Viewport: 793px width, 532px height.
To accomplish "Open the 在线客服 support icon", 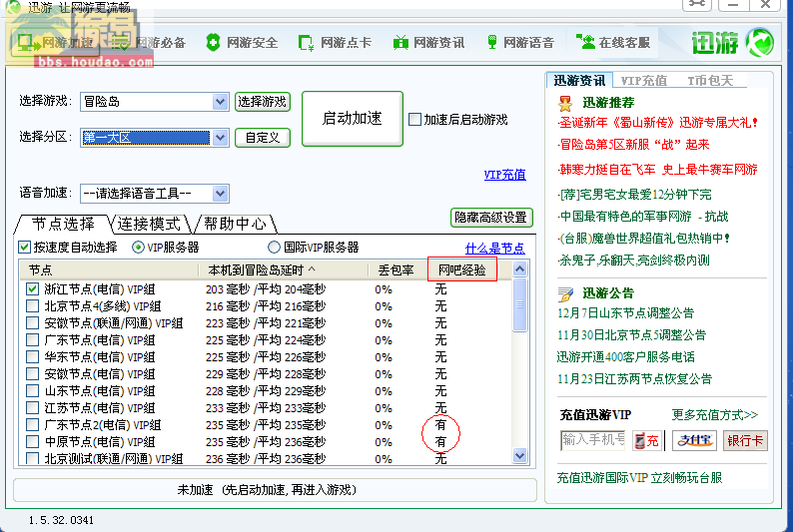I will click(586, 42).
